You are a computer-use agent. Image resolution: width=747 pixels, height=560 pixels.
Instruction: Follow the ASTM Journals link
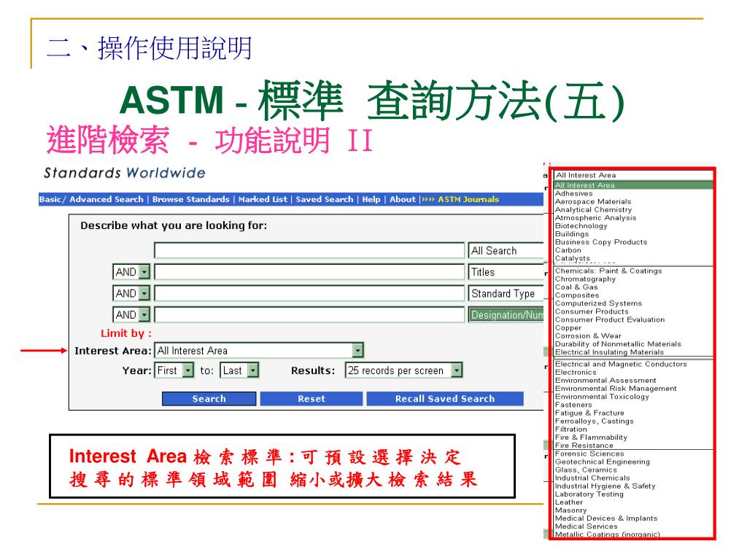point(468,200)
